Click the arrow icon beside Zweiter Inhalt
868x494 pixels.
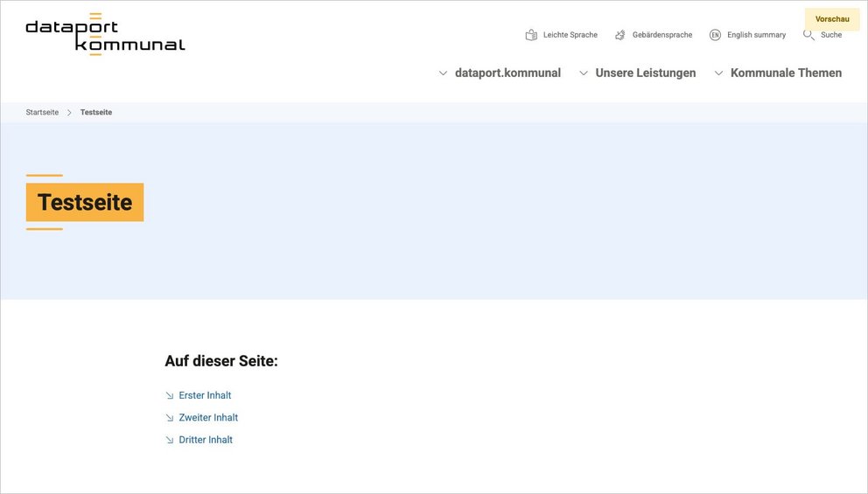pos(170,418)
